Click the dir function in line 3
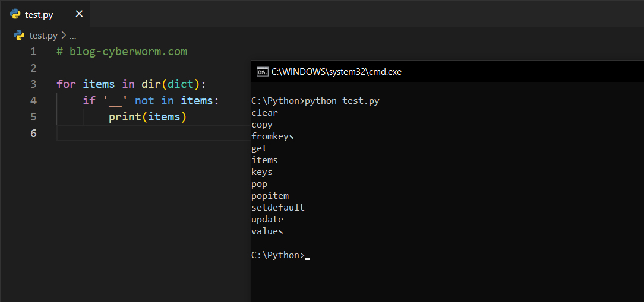The image size is (644, 302). [150, 84]
